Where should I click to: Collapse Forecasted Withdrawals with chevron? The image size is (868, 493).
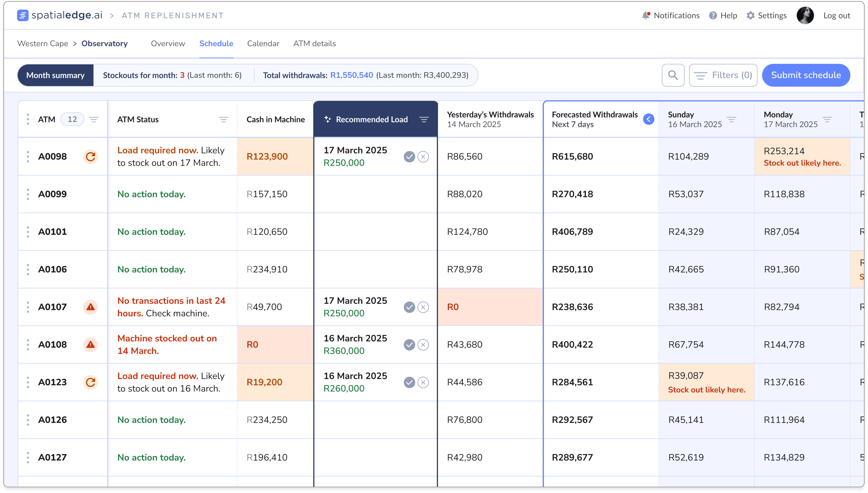click(x=649, y=119)
